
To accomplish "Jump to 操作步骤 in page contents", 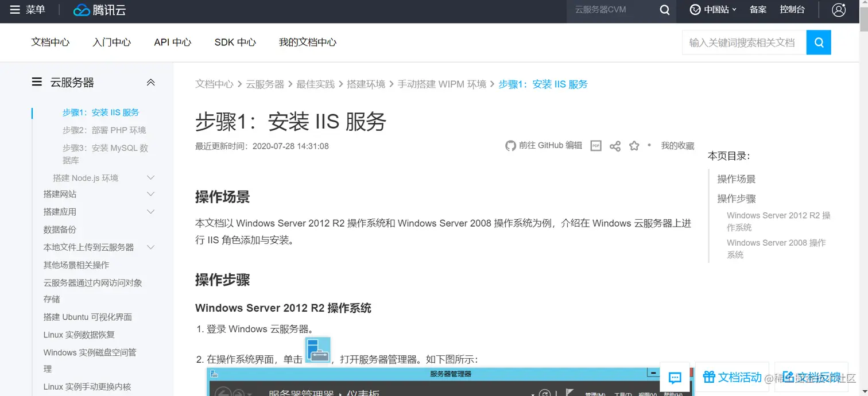I will click(x=737, y=199).
